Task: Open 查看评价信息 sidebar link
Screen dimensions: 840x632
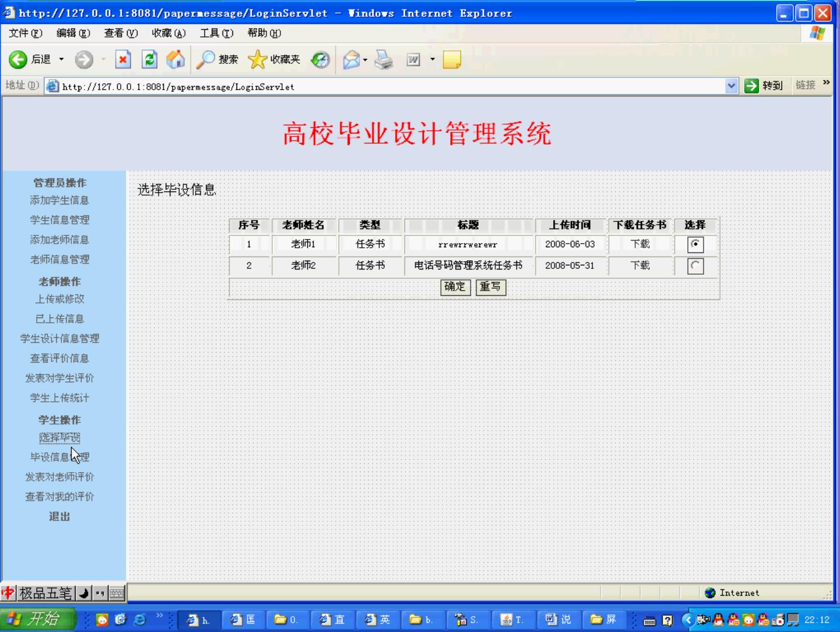Action: [x=60, y=358]
